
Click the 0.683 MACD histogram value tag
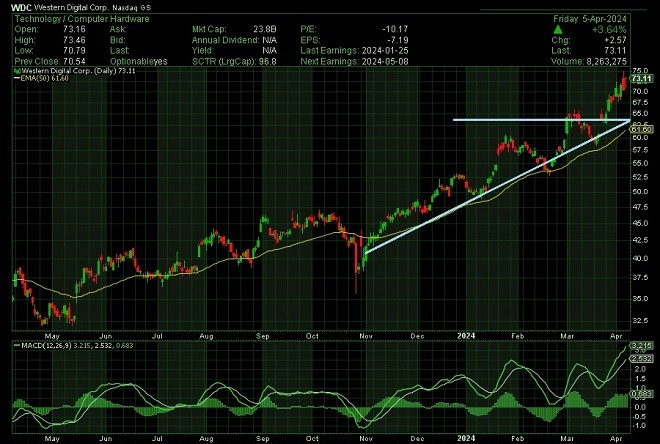point(642,394)
